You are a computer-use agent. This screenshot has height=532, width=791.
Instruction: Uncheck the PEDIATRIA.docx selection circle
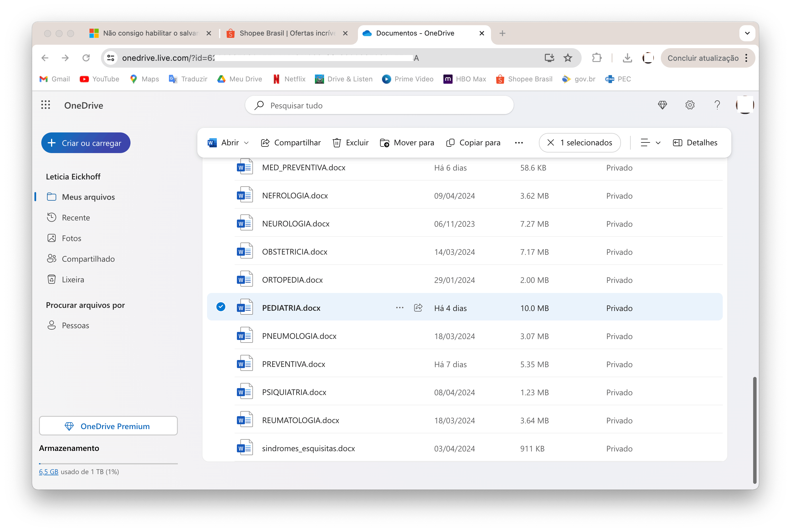click(221, 307)
